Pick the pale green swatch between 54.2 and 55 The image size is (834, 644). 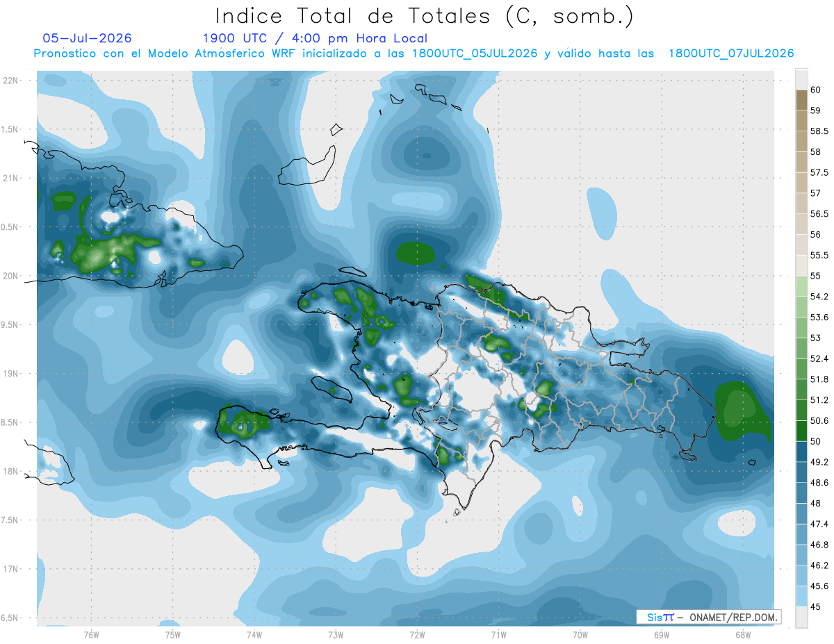coord(801,286)
